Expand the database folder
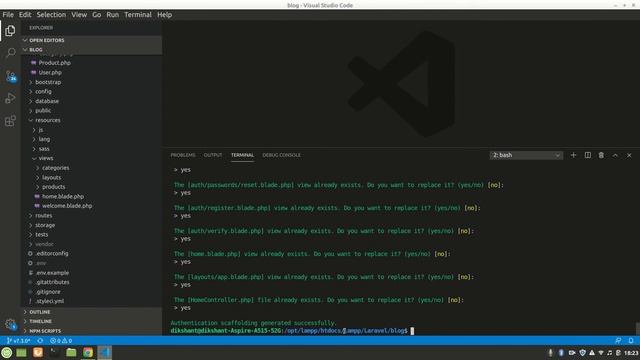Screen dimensions: 640x360 tap(47, 101)
